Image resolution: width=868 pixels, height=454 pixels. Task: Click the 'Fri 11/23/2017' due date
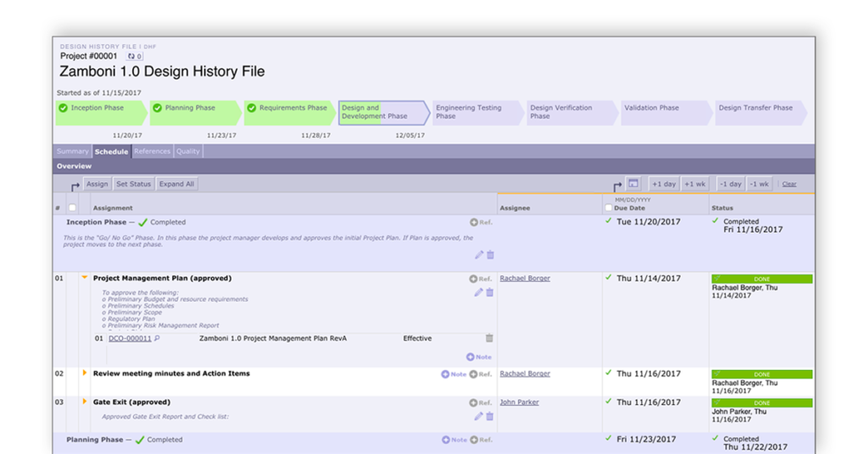[x=646, y=440]
